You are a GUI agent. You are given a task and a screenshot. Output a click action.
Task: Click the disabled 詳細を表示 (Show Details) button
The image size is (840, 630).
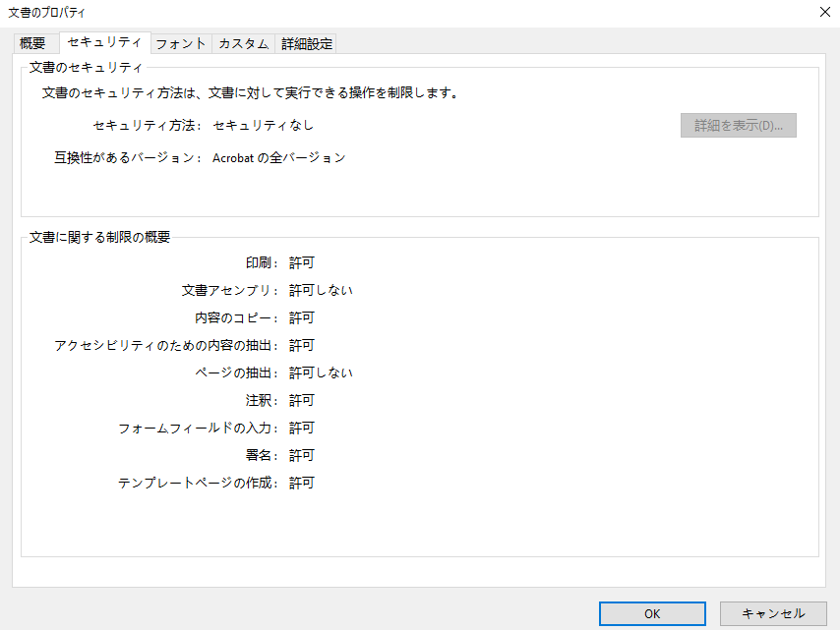(x=738, y=125)
